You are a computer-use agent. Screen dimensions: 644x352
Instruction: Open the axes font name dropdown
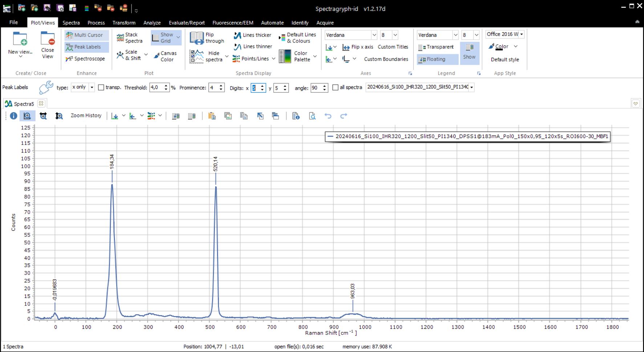click(x=374, y=35)
